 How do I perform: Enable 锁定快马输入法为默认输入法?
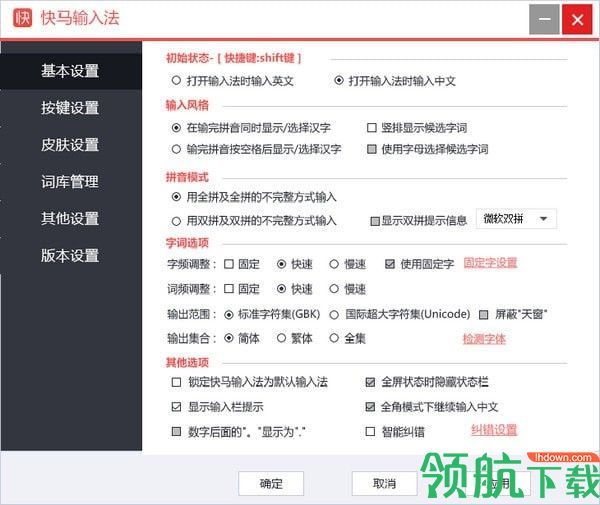click(x=176, y=382)
